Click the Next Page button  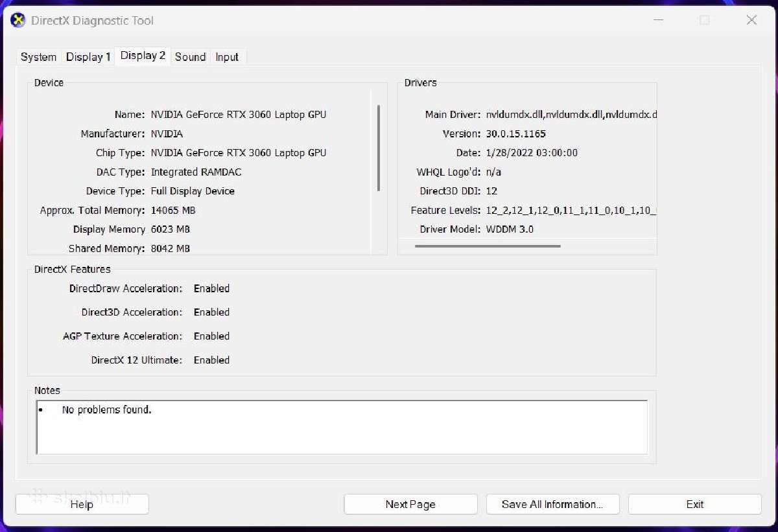[x=410, y=504]
